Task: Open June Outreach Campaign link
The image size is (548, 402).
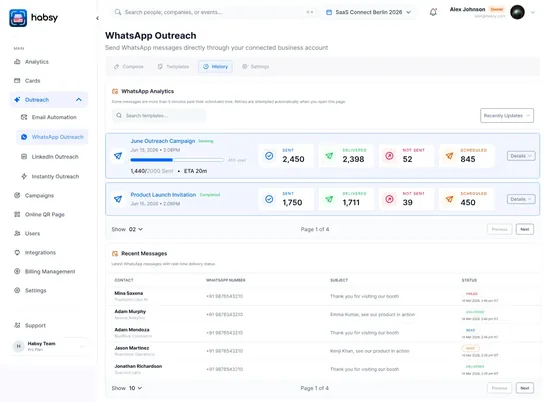Action: click(163, 141)
